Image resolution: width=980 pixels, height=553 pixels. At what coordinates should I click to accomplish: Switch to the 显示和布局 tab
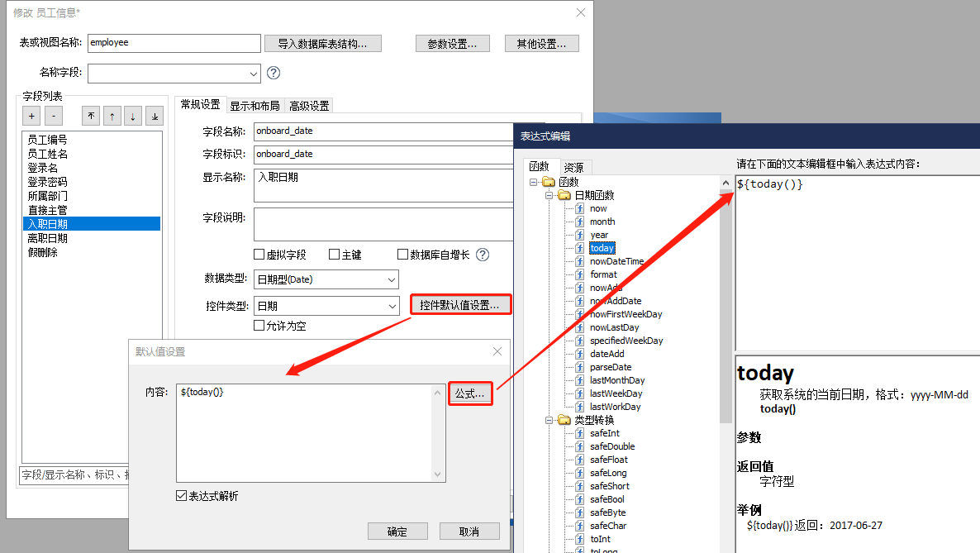coord(255,106)
